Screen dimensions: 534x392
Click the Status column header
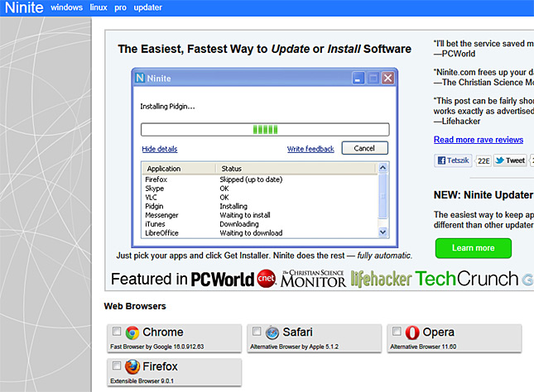click(296, 169)
